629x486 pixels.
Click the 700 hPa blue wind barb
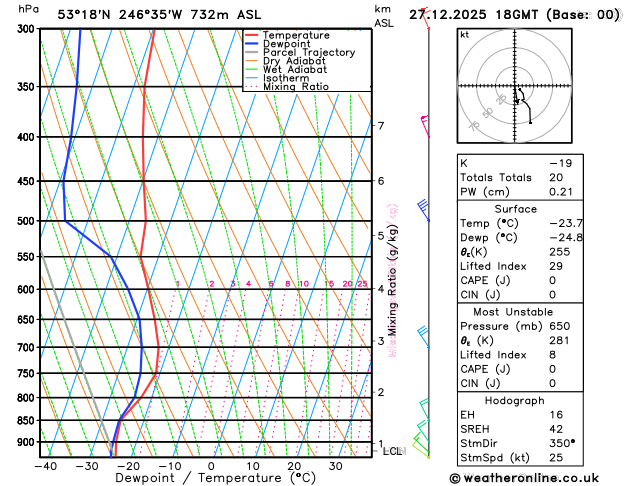coord(423,337)
